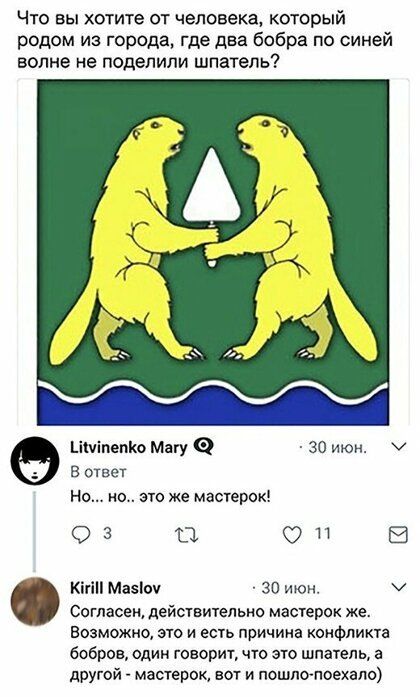Open Litvinenko Mary's avatar picture

pos(35,461)
